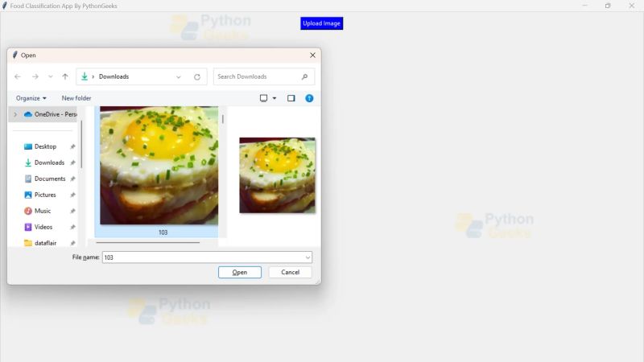The height and width of the screenshot is (362, 644).
Task: Open recent locations chevron next to forward arrow
Action: (50, 76)
